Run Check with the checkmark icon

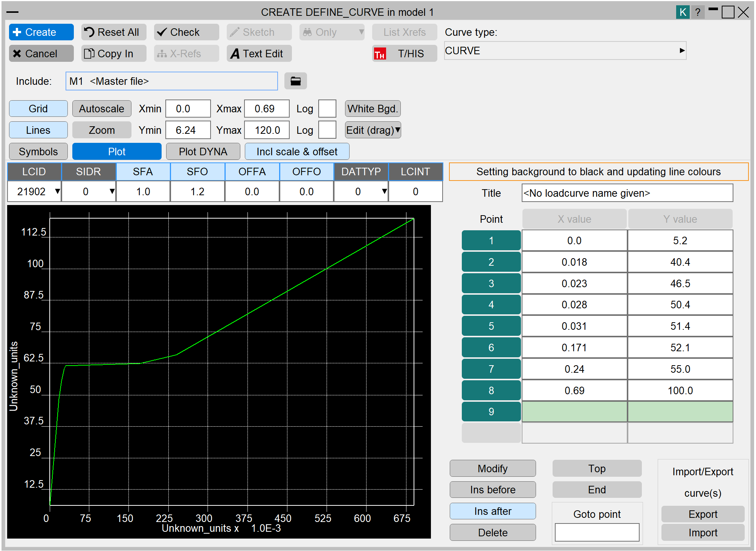[186, 32]
